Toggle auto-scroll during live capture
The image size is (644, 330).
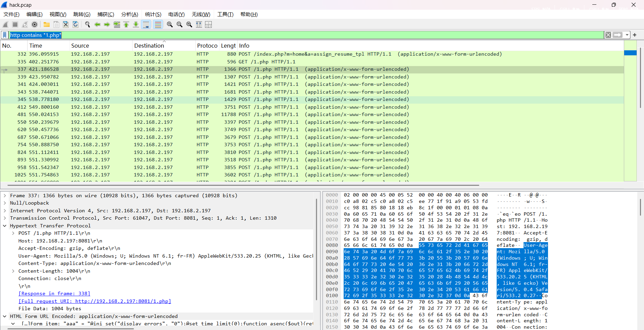(x=146, y=24)
